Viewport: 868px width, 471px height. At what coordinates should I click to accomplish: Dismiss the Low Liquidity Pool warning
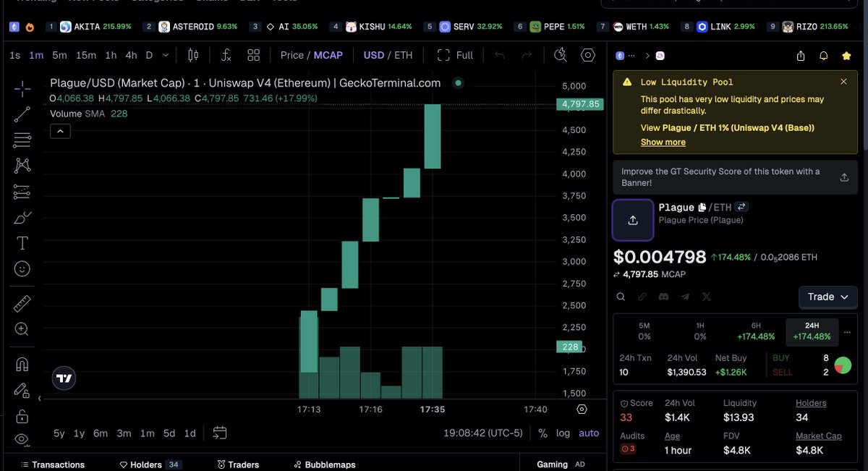[x=843, y=82]
